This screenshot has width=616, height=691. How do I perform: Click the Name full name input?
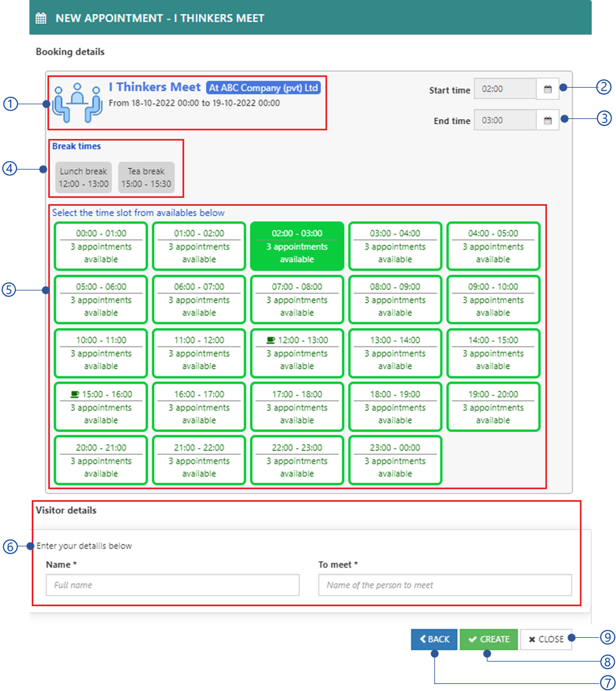[x=172, y=585]
